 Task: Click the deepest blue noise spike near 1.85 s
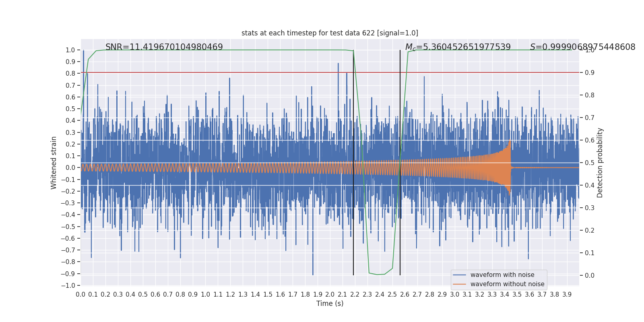(313, 274)
